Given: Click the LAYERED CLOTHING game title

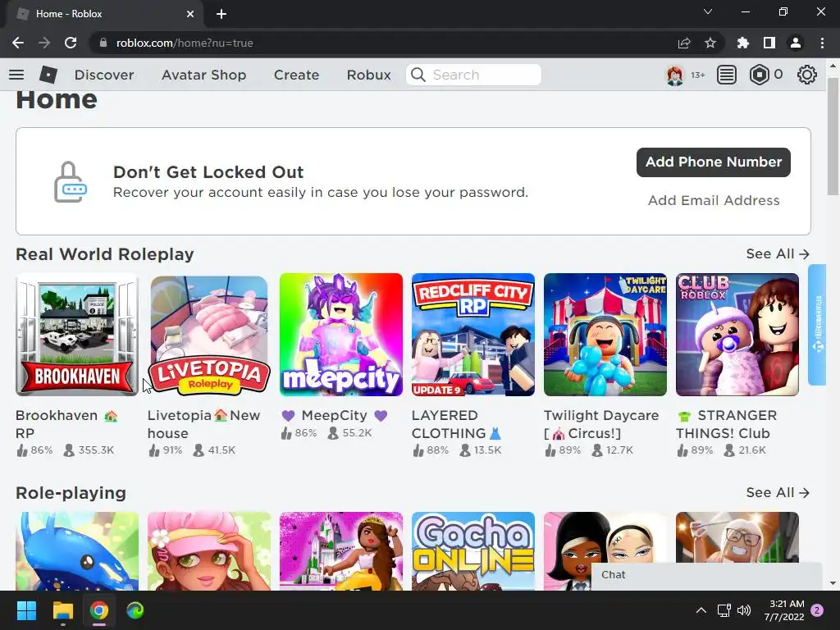Looking at the screenshot, I should coord(456,424).
